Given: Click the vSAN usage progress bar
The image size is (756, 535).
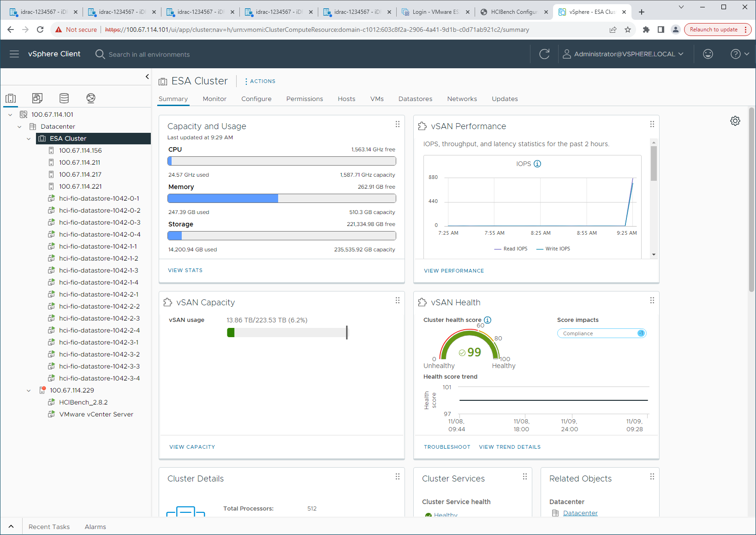Looking at the screenshot, I should 288,333.
